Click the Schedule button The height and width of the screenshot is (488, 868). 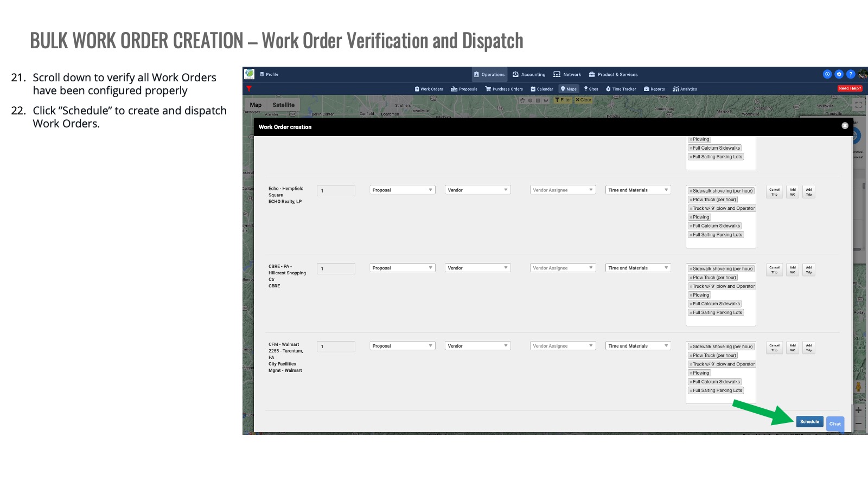point(809,421)
